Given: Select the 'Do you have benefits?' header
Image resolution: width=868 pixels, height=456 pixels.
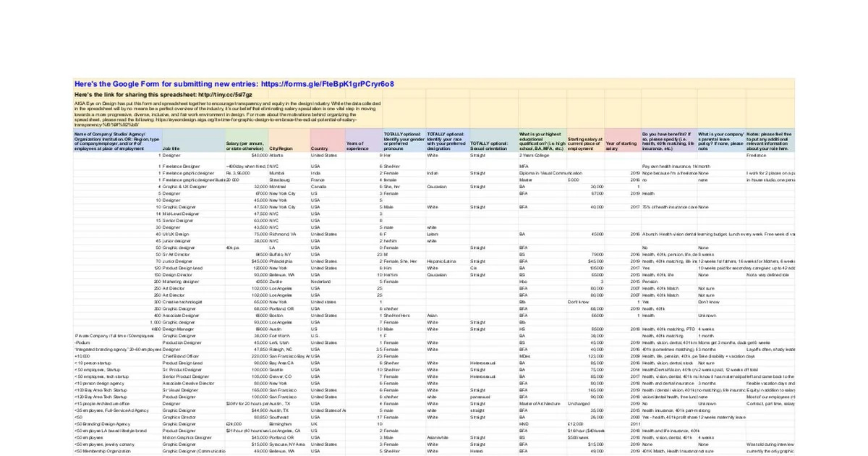Looking at the screenshot, I should 669,141.
